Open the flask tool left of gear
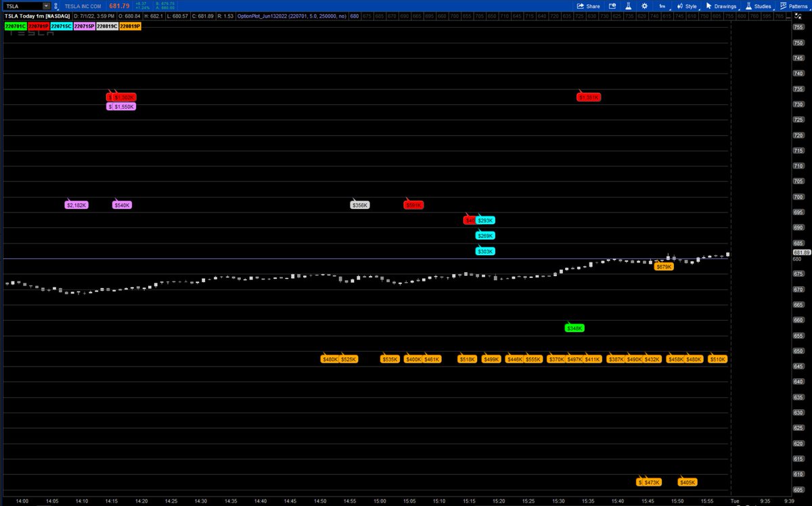 [x=628, y=6]
